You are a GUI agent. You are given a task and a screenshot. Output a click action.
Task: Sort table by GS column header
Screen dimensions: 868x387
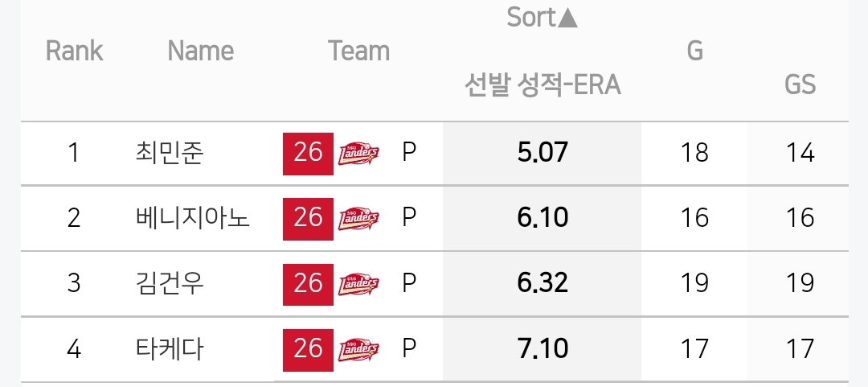(800, 84)
